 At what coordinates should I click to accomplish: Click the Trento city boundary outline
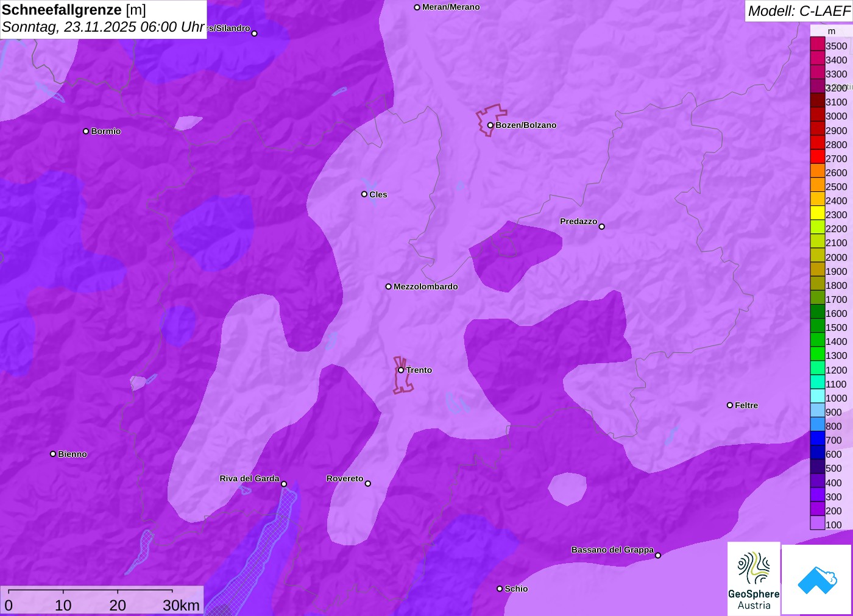(x=402, y=375)
